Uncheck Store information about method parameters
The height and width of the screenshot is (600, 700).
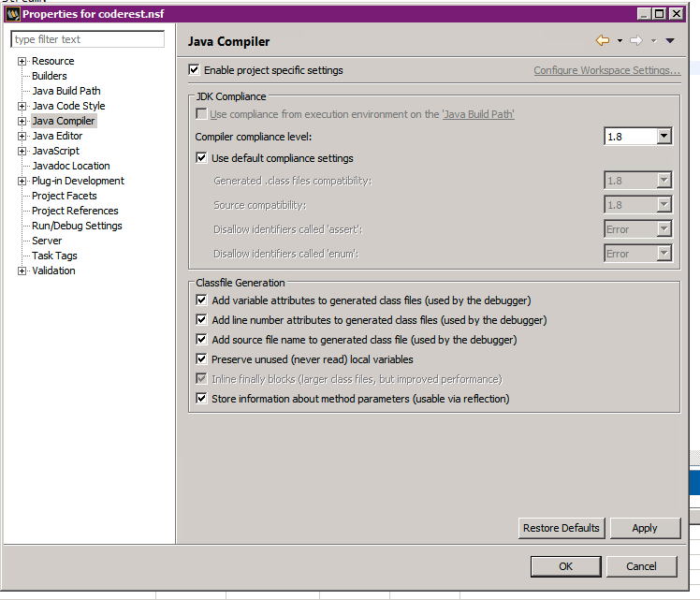[x=201, y=399]
